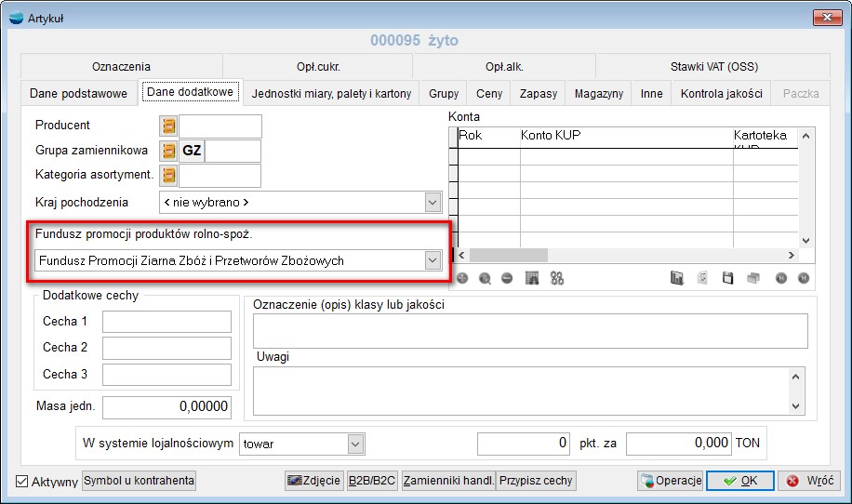Click Konta vertical scrollbar up arrow
This screenshot has width=852, height=504.
coord(805,136)
